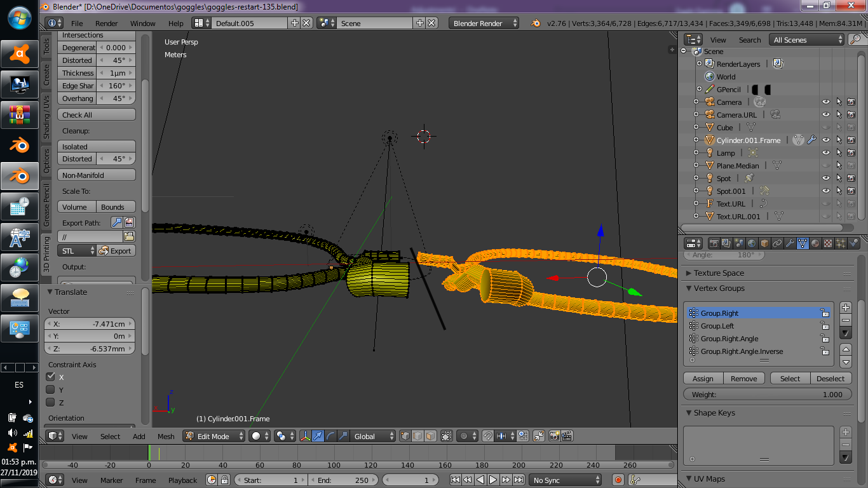Viewport: 868px width, 488px height.
Task: Select face select mode icon
Action: tap(431, 436)
